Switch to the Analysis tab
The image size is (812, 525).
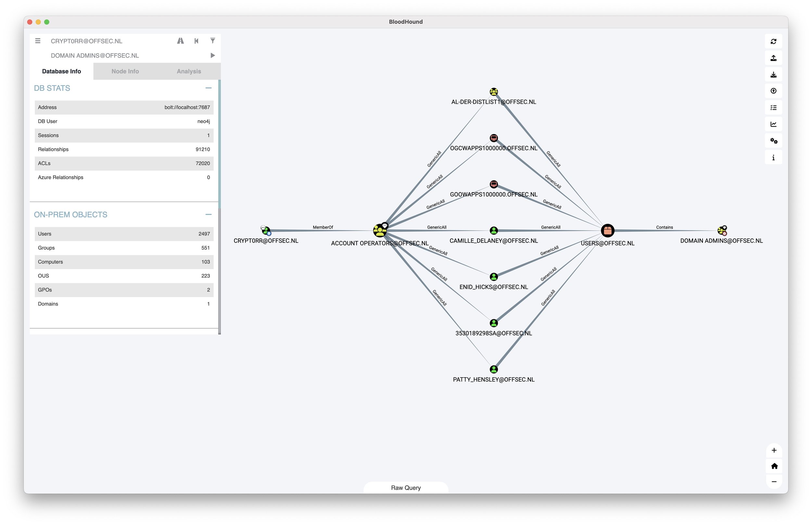tap(189, 71)
